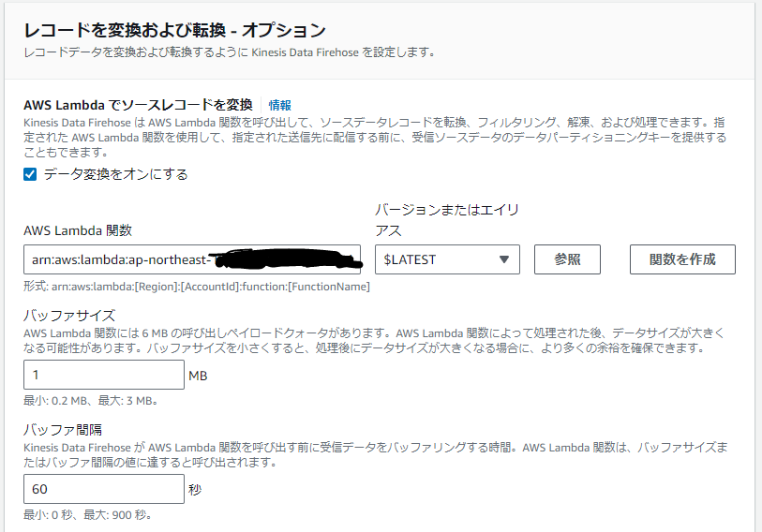
Task: Click the AWS Lambda でソースレコードを変換 heading
Action: pos(138,105)
